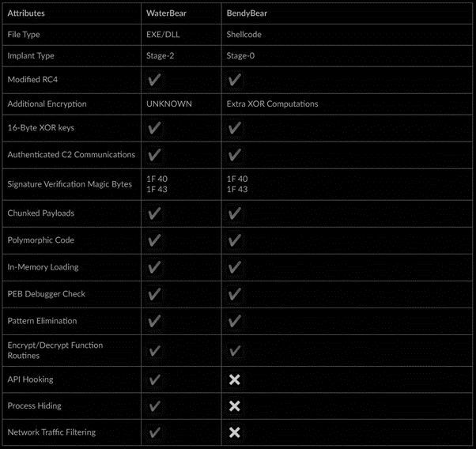Click the WaterBear In-Memory Loading checkmark

click(x=154, y=267)
